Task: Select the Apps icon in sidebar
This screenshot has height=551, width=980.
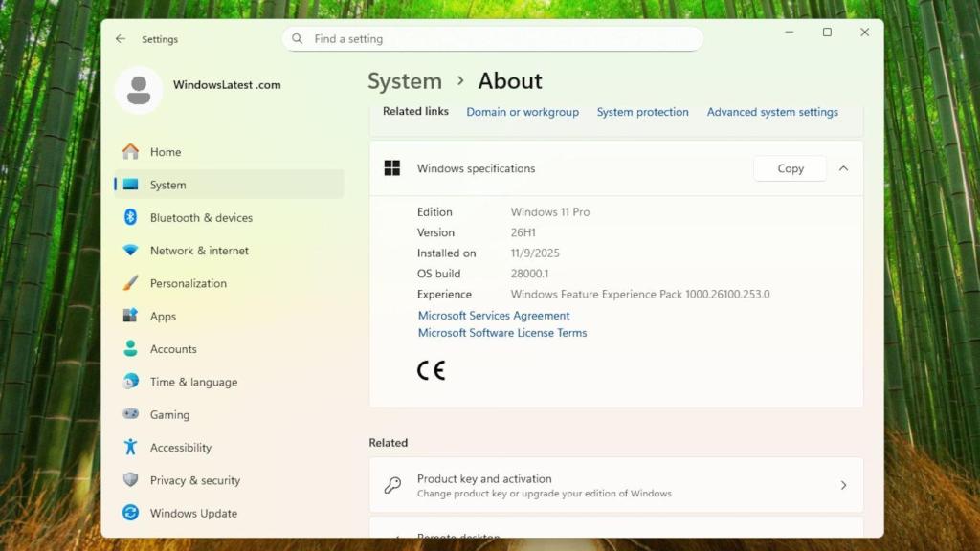Action: (x=132, y=316)
